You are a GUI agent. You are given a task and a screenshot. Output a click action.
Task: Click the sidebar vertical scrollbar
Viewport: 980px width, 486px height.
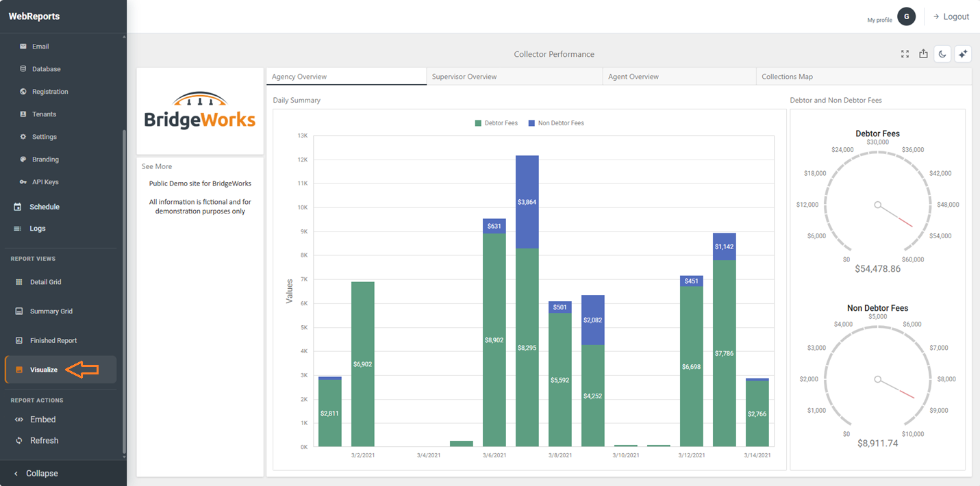124,291
